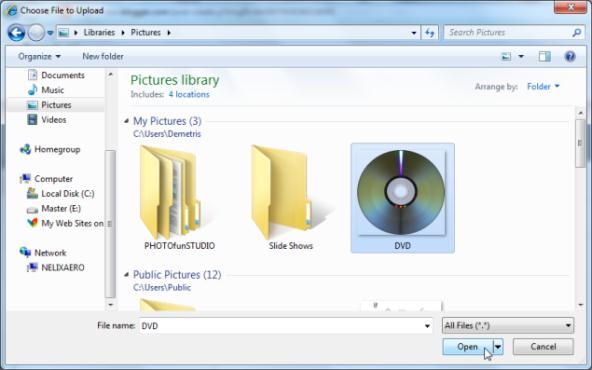Click New folder
Screen dimensions: 592x370
[x=103, y=57]
